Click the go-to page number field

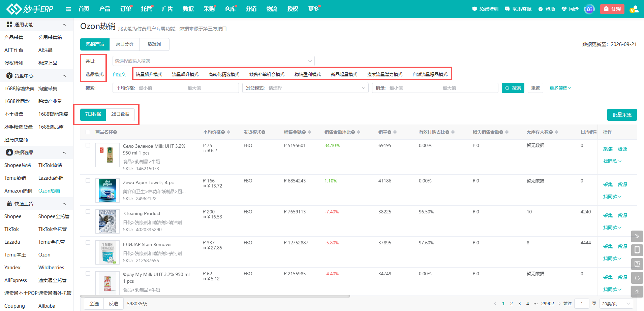(x=582, y=304)
